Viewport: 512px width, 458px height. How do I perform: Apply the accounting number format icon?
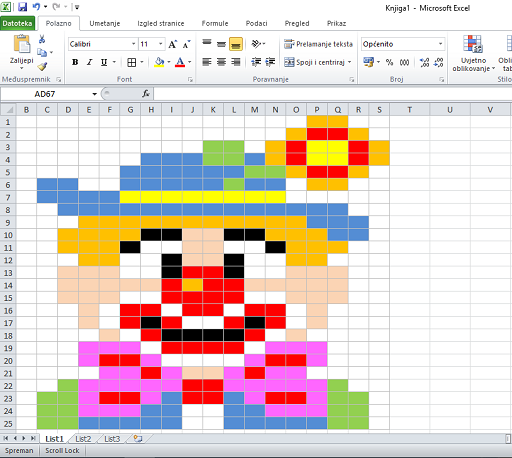pos(369,62)
